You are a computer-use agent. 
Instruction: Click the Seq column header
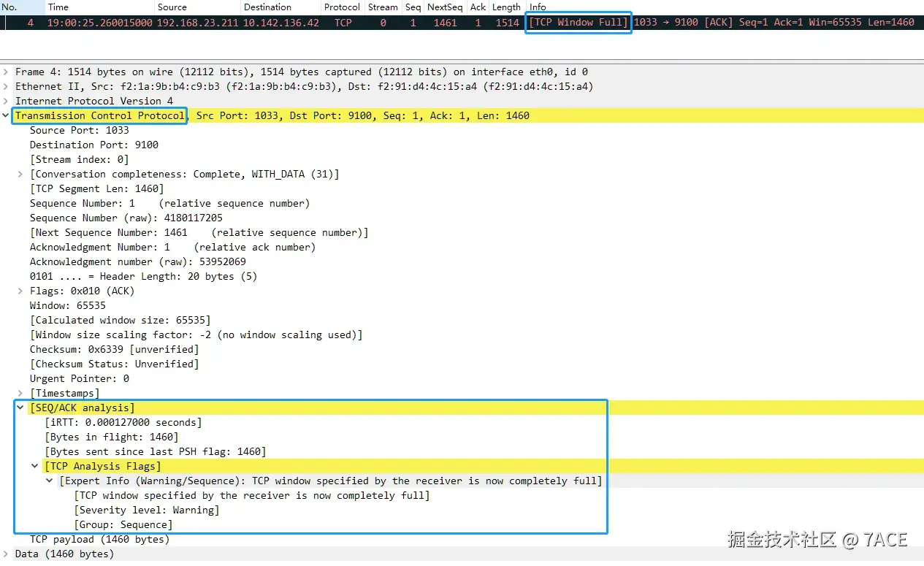[x=413, y=7]
